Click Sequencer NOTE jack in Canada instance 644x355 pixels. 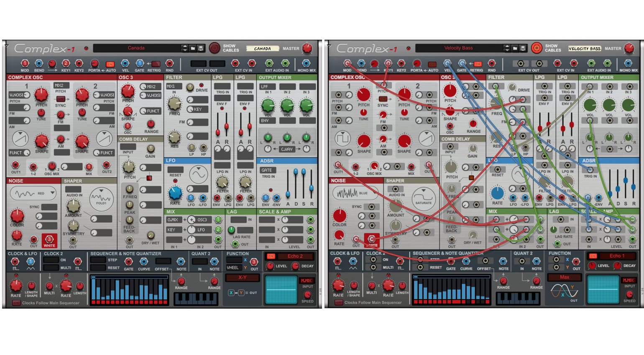(181, 262)
